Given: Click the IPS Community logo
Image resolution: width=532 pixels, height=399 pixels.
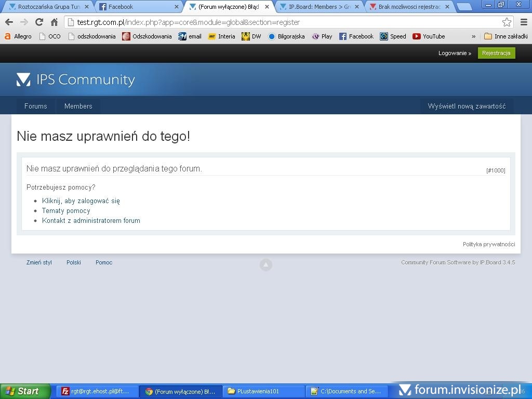Looking at the screenshot, I should coord(76,79).
